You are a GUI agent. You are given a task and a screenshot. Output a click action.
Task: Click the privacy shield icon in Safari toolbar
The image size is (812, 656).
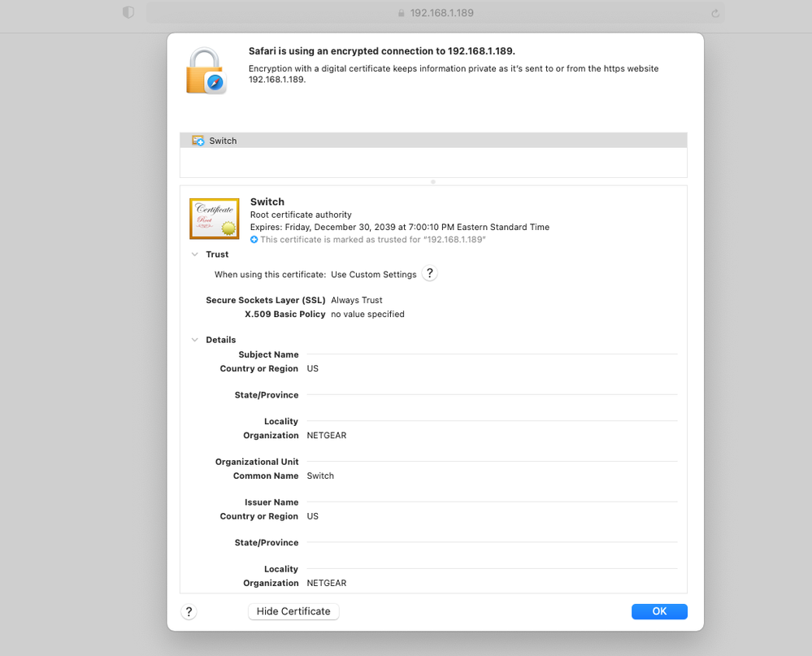(128, 12)
